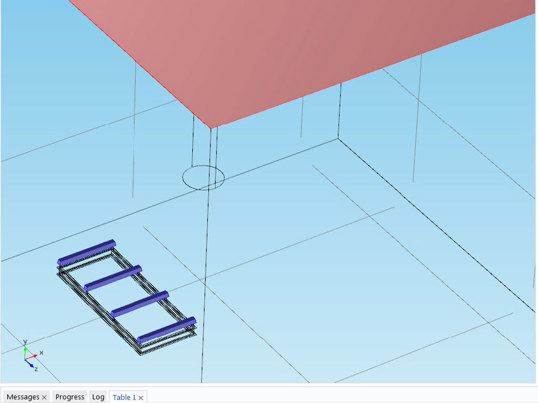Click the circle outline below red surface
The width and height of the screenshot is (538, 403).
point(203,177)
